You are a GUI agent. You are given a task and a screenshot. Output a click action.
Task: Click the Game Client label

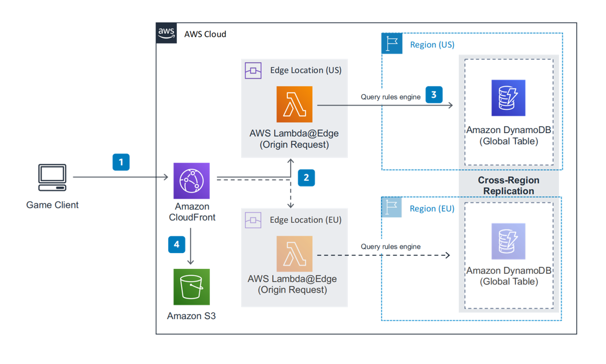click(x=52, y=205)
